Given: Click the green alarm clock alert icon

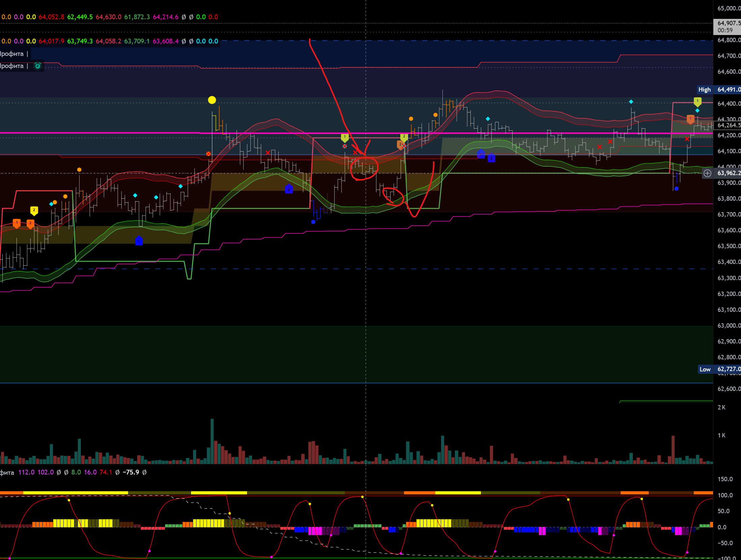Looking at the screenshot, I should point(38,66).
